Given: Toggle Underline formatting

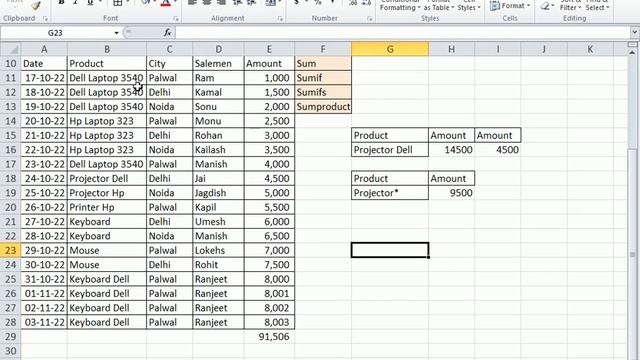Looking at the screenshot, I should point(90,3).
